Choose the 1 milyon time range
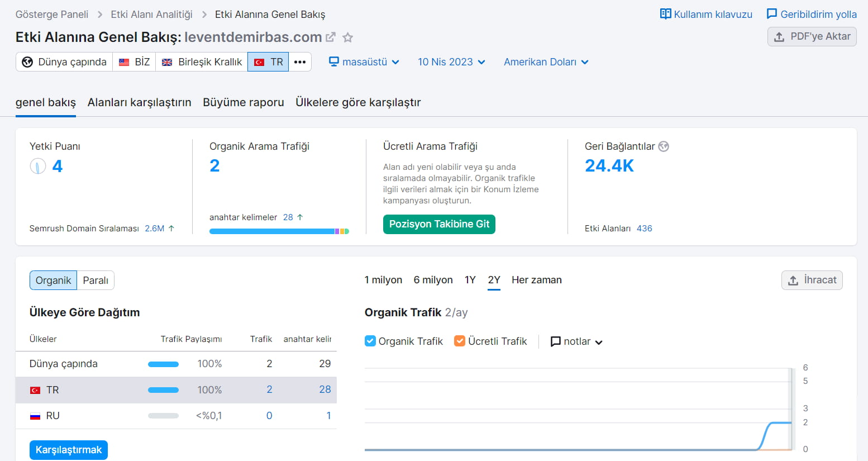Screen dimensions: 868x461 click(x=383, y=280)
